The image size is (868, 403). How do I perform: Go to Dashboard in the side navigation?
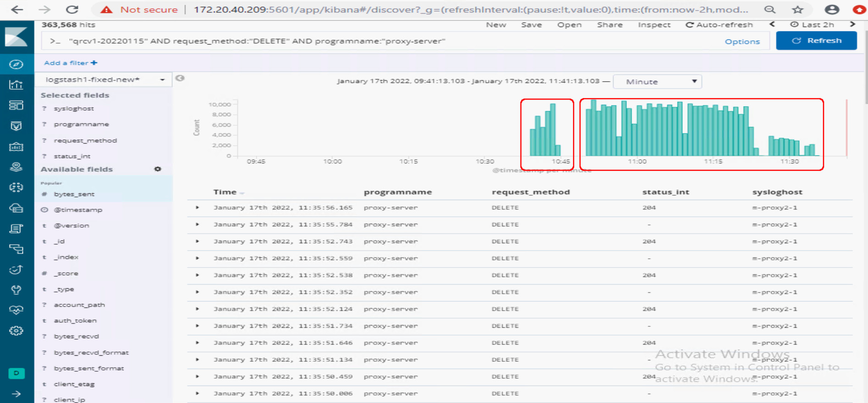tap(16, 105)
